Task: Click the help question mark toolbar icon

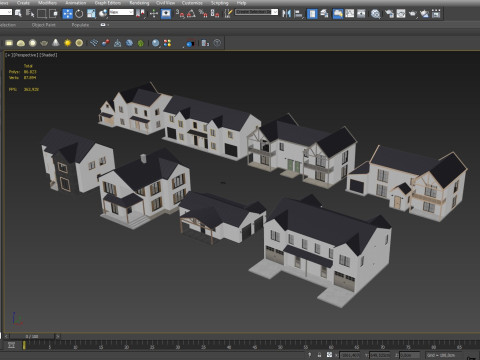Action: point(217,43)
